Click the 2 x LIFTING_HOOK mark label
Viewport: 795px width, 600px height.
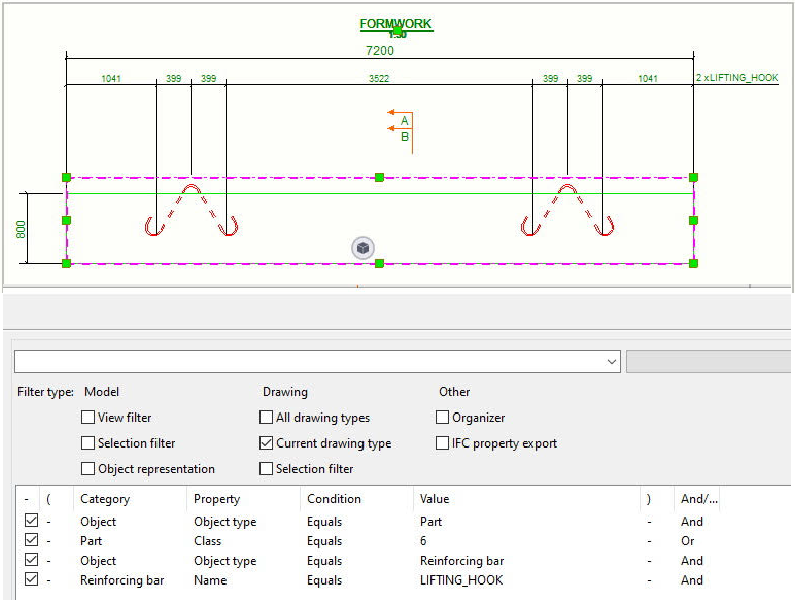(x=736, y=78)
